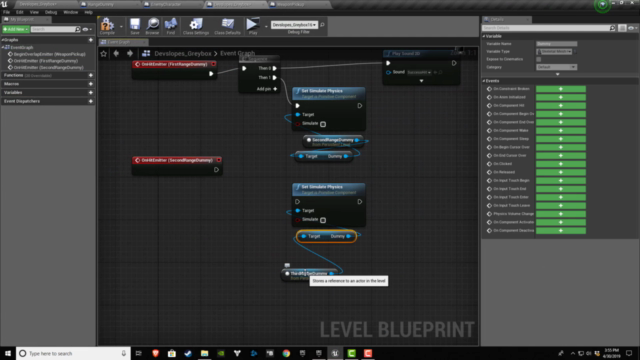Expand advanced Variable section arrow
Image resolution: width=640 pixels, height=360 pixels.
pos(558,74)
